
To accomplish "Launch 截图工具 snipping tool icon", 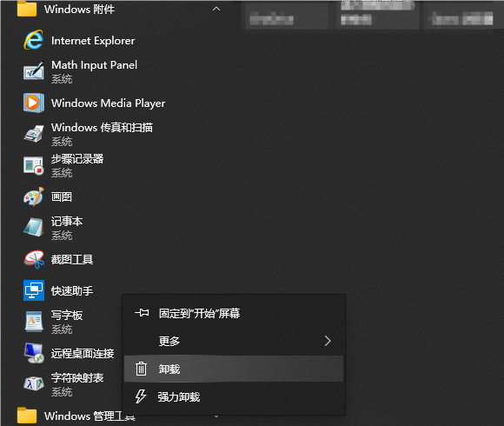I will pos(33,259).
